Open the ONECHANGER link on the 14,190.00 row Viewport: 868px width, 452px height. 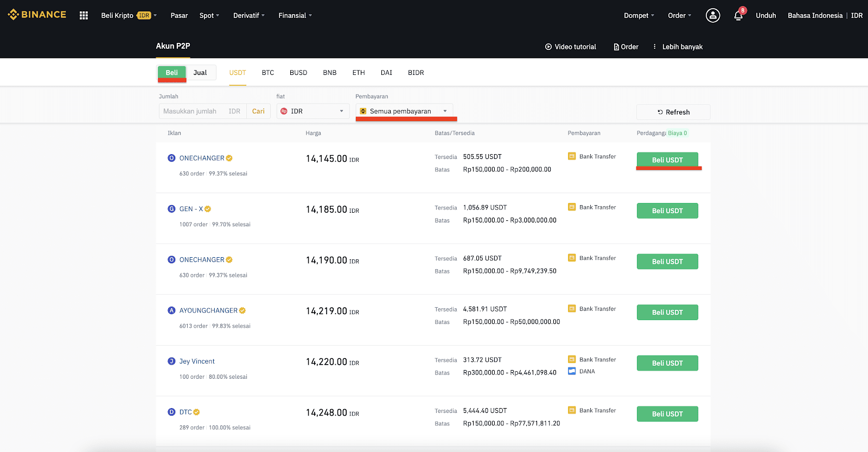[202, 260]
